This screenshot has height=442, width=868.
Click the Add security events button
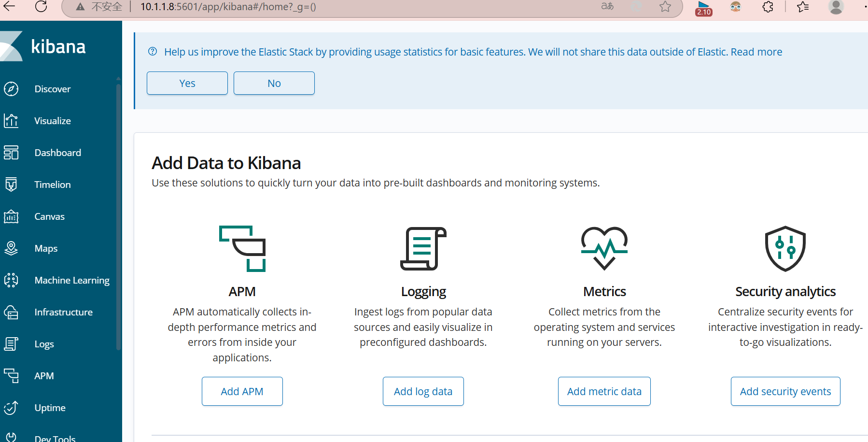[785, 391]
